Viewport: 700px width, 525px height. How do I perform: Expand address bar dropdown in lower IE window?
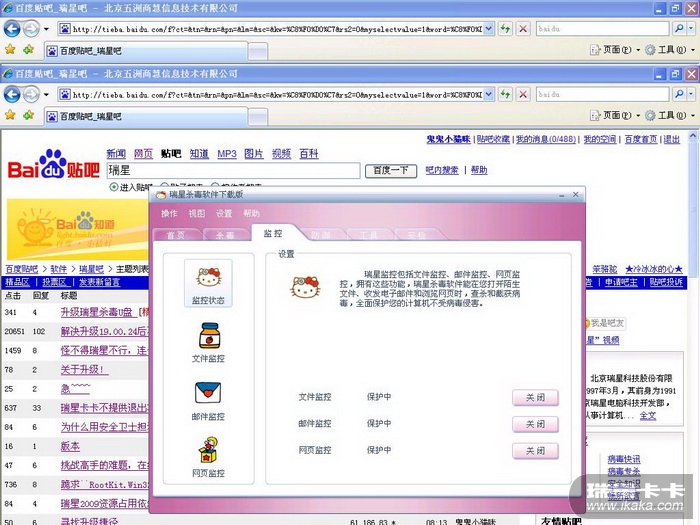click(x=489, y=94)
